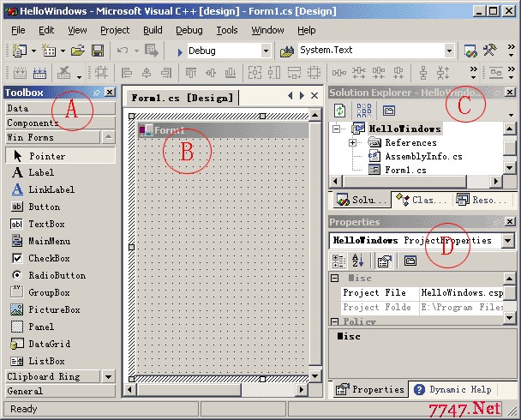Select the TextBox control in Toolbox
The image size is (521, 420).
[61, 224]
